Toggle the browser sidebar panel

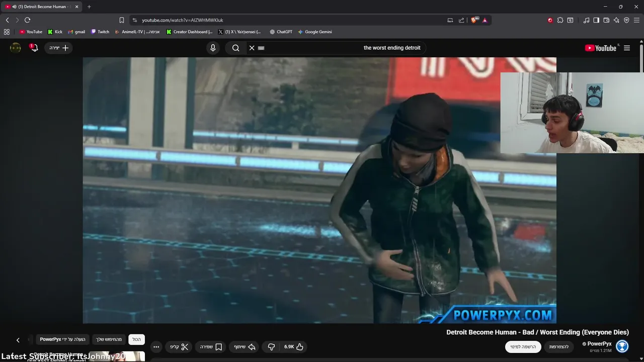pos(596,20)
